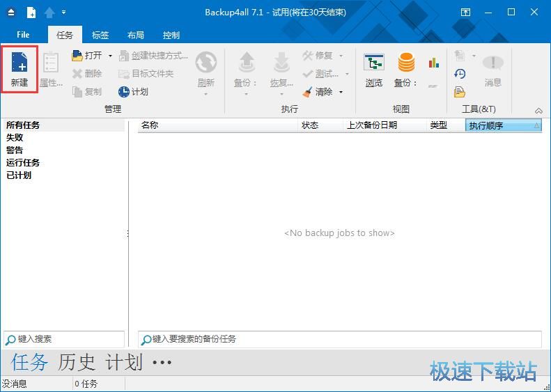Switch to the bottom 任务 navigation view
Image resolution: width=551 pixels, height=392 pixels.
click(x=29, y=362)
